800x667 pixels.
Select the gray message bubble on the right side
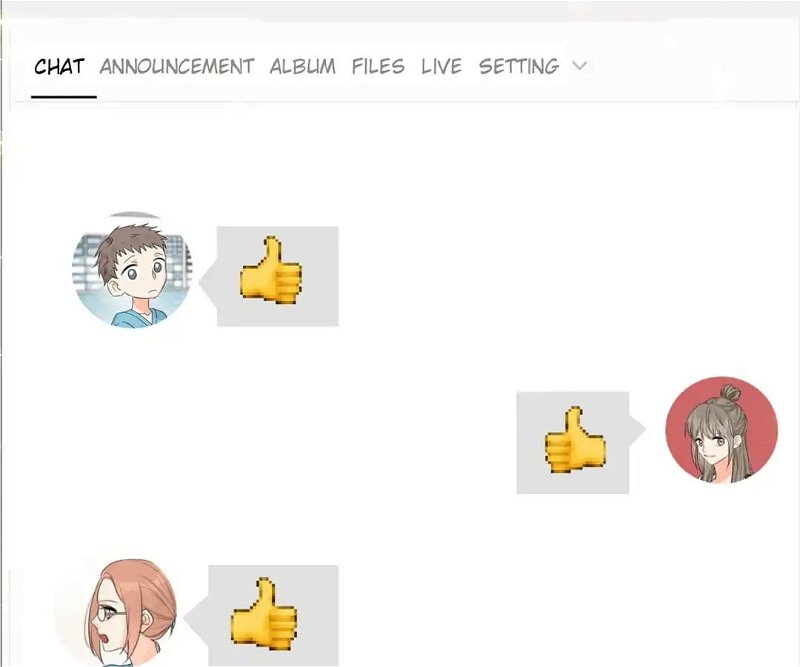[x=572, y=442]
